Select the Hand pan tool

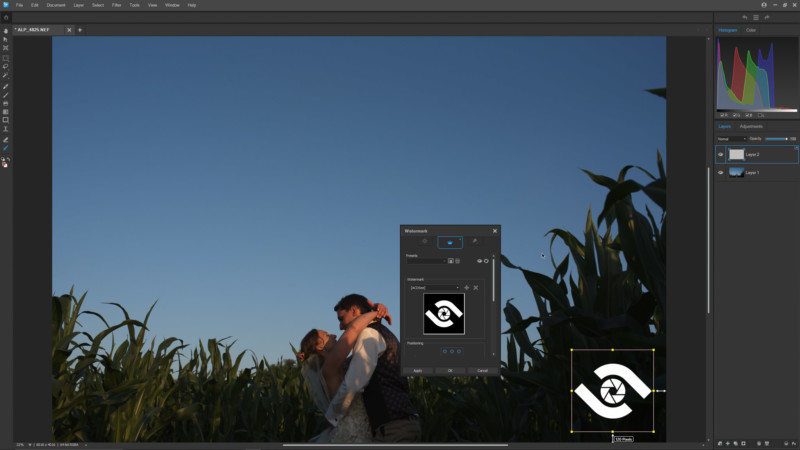pos(6,31)
